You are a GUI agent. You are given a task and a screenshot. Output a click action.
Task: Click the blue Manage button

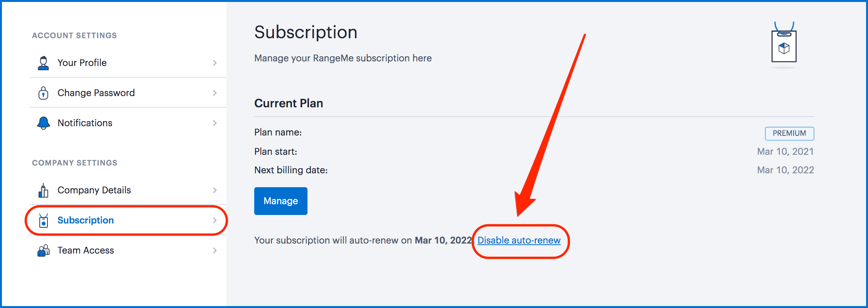coord(281,201)
